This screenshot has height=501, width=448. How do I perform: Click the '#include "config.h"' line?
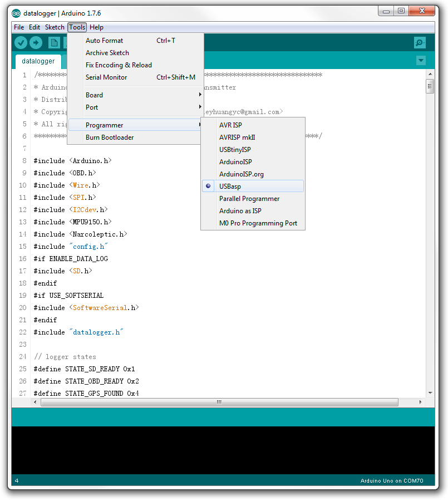(71, 247)
